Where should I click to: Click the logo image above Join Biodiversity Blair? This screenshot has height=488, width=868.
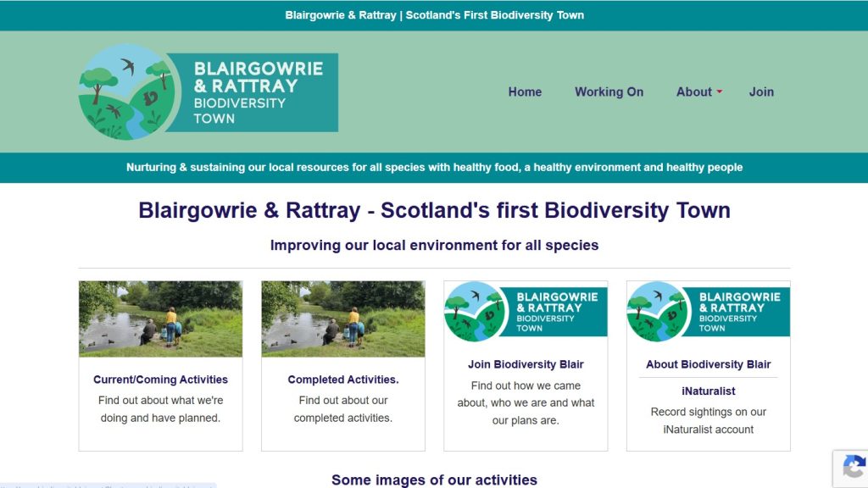(x=526, y=312)
